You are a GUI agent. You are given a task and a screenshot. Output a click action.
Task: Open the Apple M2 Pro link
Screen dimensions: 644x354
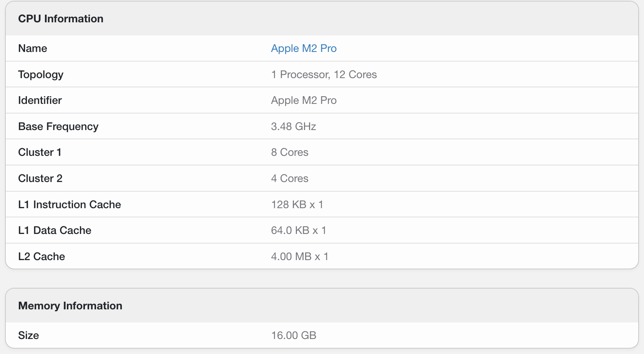point(304,48)
